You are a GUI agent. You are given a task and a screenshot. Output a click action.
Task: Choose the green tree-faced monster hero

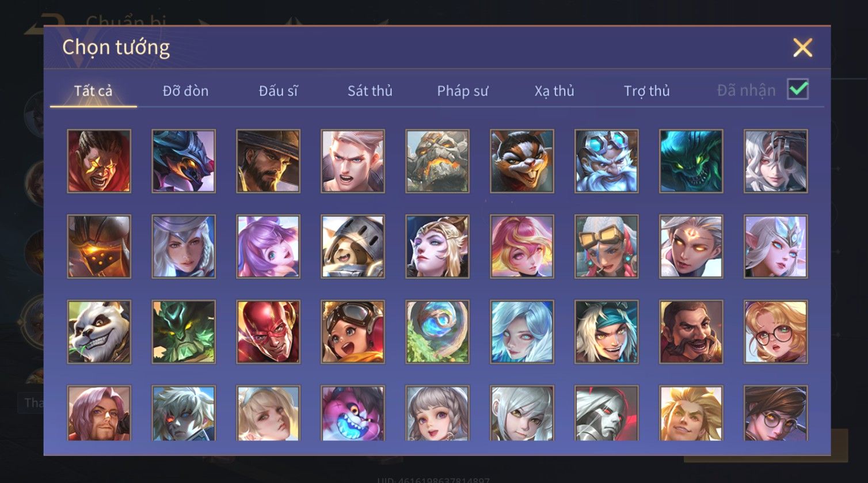coord(184,332)
